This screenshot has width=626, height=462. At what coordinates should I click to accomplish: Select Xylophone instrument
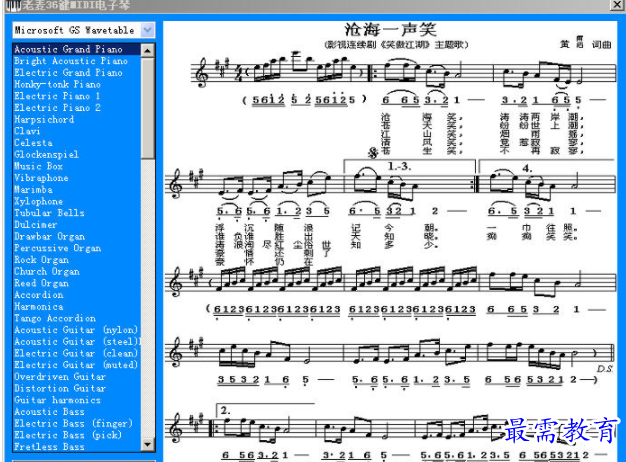[77, 201]
